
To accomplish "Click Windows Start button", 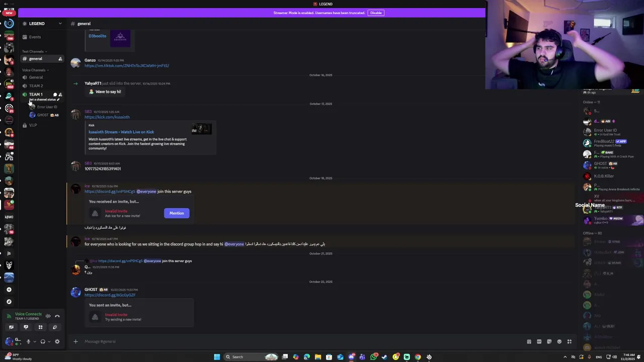I will [217, 357].
